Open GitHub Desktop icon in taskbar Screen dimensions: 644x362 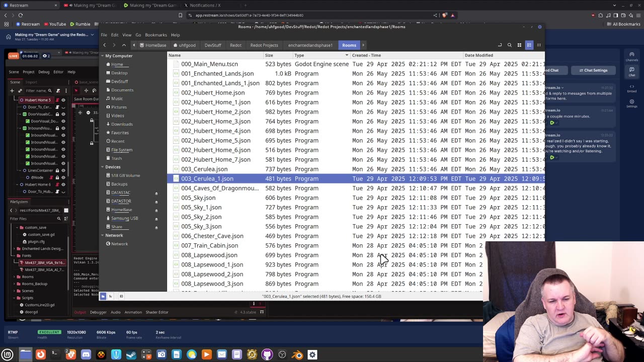click(267, 354)
